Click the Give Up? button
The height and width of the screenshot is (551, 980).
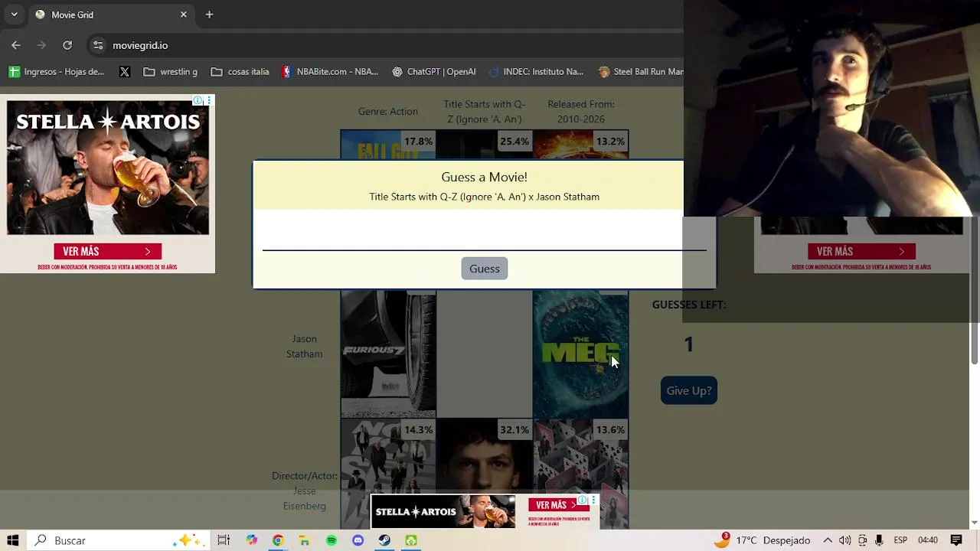pyautogui.click(x=689, y=390)
